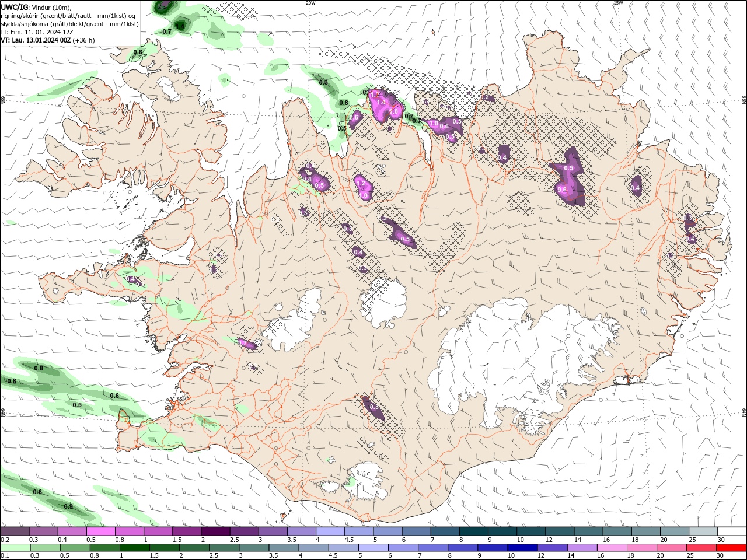Select the darkest purple swatch at 2 in upper legend row

coord(215,531)
